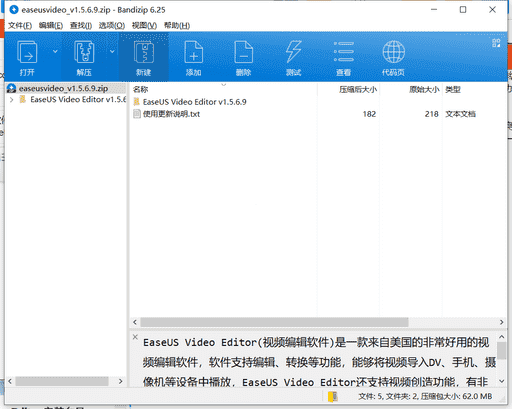The height and width of the screenshot is (409, 512).
Task: Click the comment pane scroll-up arrow
Action: (502, 337)
